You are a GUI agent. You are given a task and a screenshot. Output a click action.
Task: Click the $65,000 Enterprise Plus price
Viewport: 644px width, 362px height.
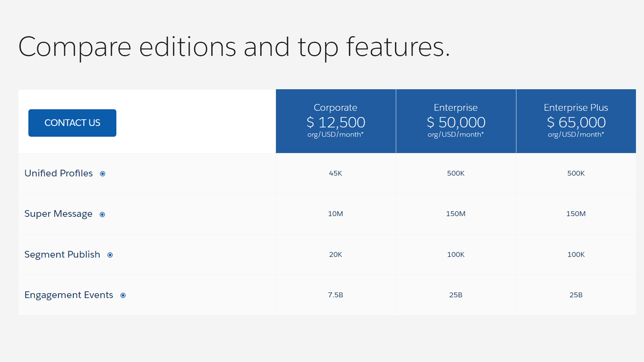coord(576,122)
